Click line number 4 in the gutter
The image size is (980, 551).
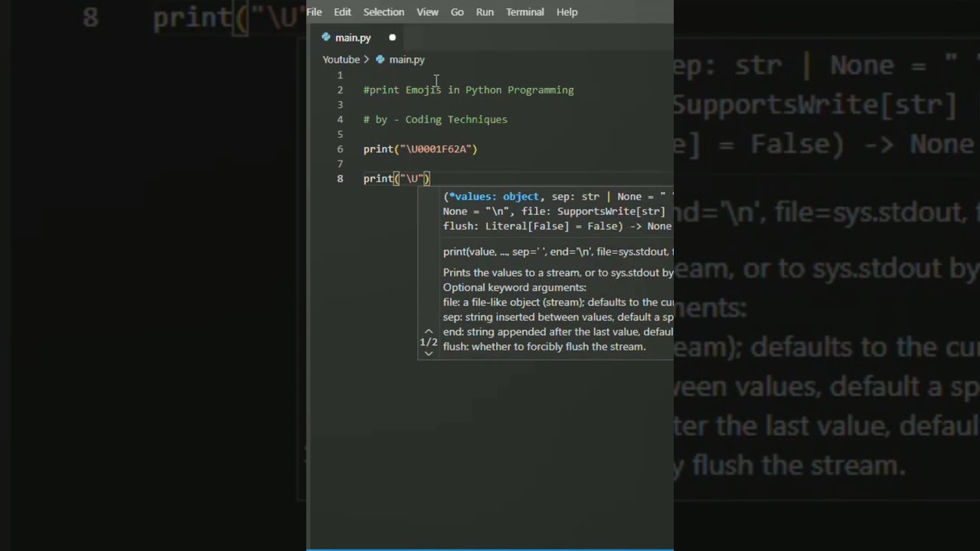click(x=340, y=119)
